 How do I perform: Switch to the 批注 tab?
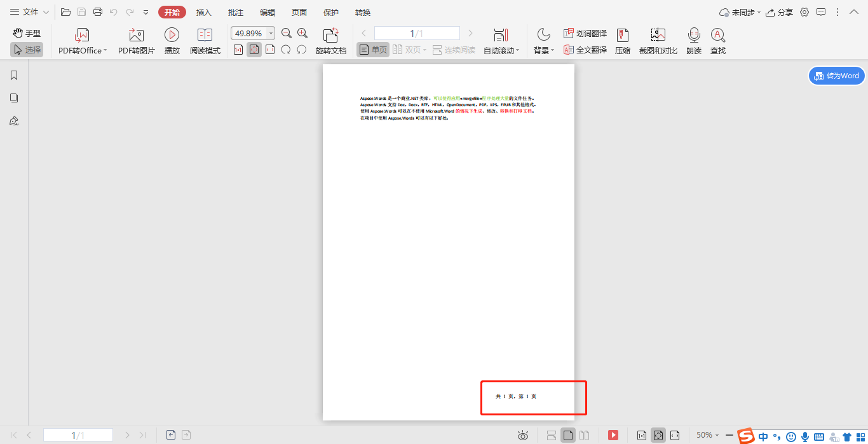[x=236, y=12]
